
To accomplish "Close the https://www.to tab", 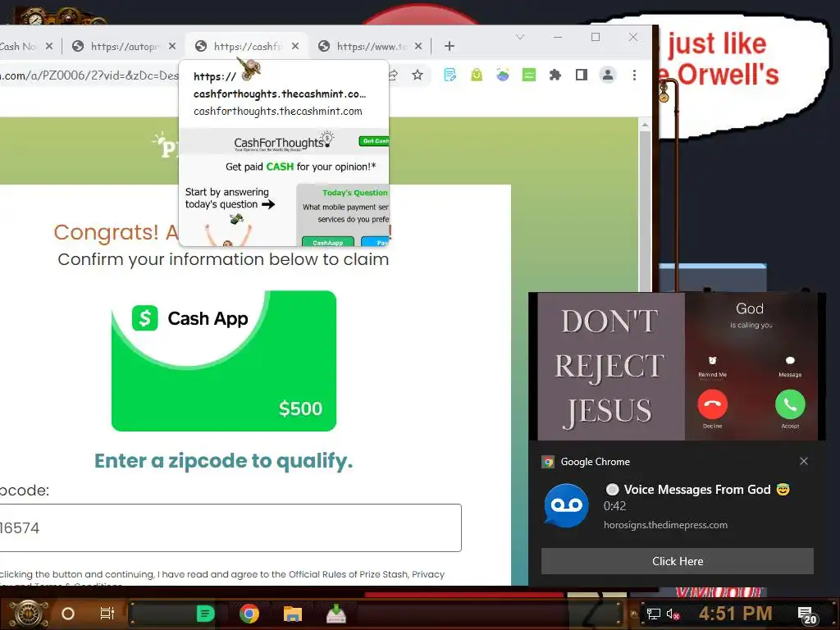I will pyautogui.click(x=418, y=47).
